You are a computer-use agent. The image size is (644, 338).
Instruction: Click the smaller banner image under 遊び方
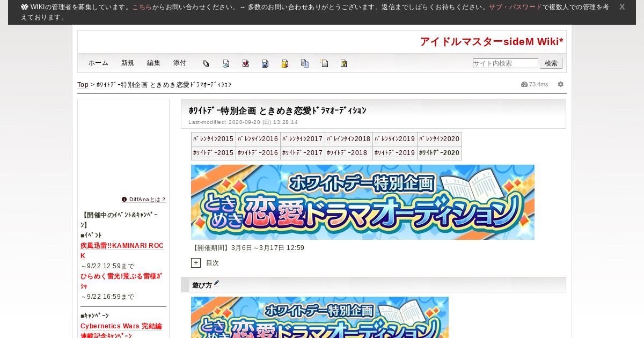click(x=320, y=317)
